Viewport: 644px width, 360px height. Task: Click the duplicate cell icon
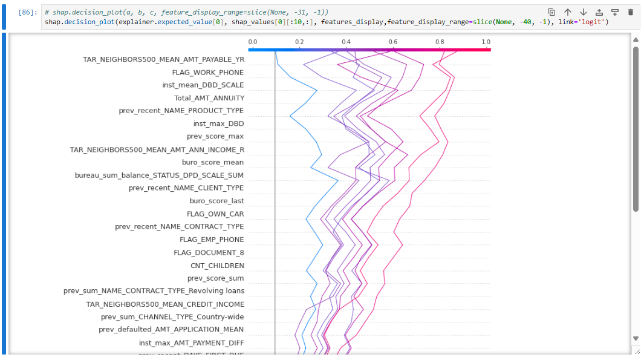coord(551,12)
